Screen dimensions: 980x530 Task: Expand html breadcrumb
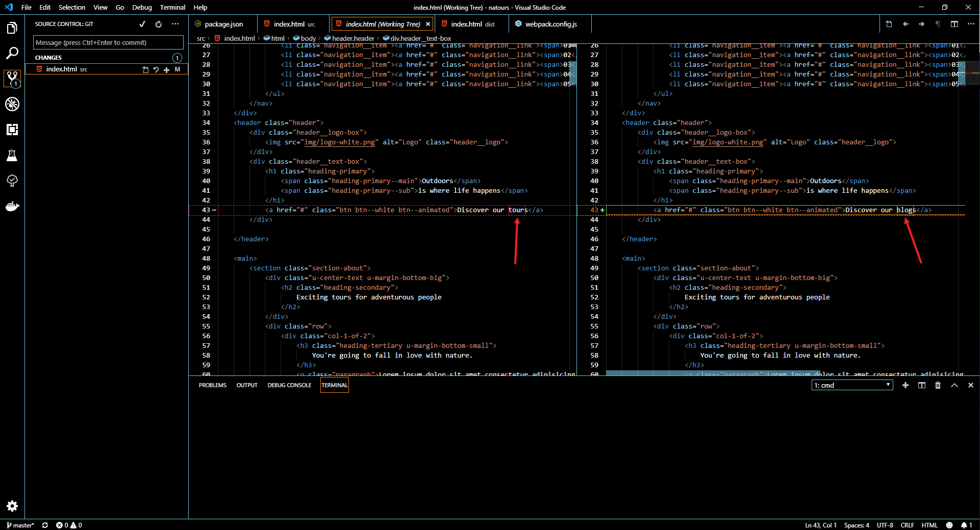click(x=274, y=38)
